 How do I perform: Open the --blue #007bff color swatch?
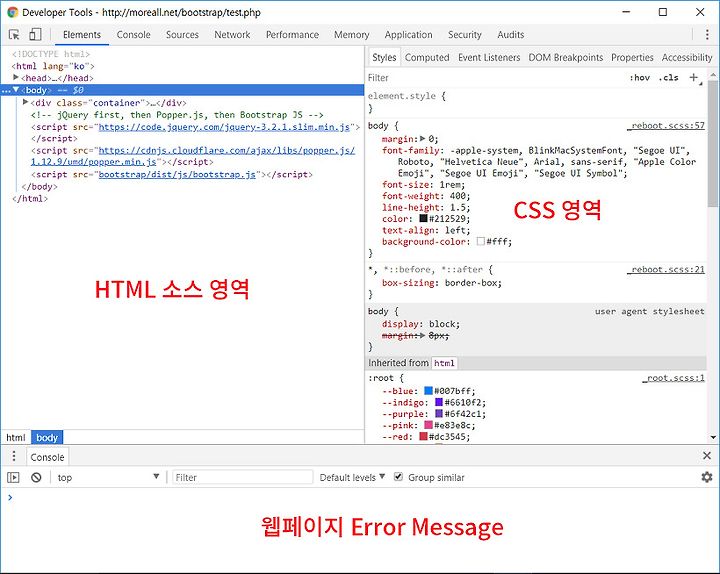[428, 390]
